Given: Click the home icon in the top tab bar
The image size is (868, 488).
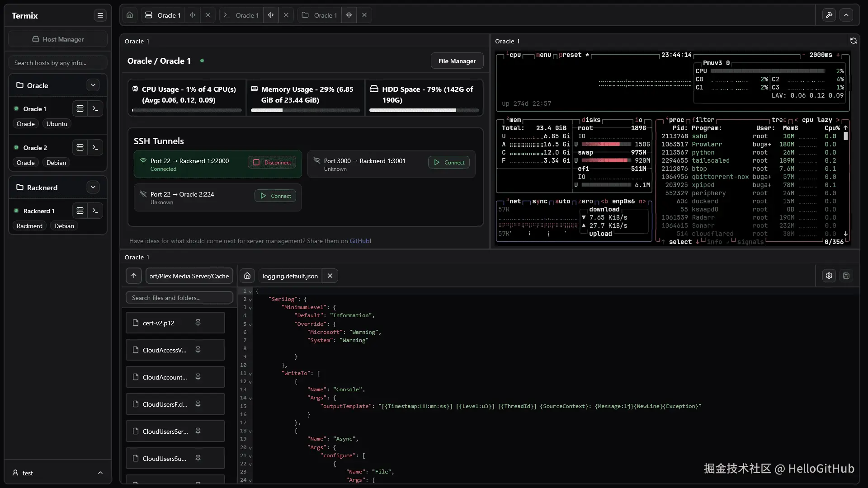Looking at the screenshot, I should point(130,15).
